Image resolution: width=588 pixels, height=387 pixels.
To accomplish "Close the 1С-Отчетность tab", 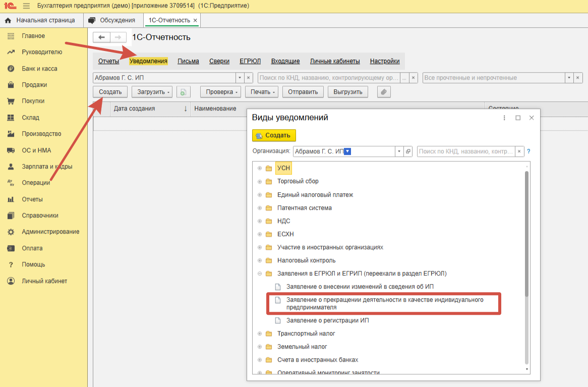I will 195,21.
